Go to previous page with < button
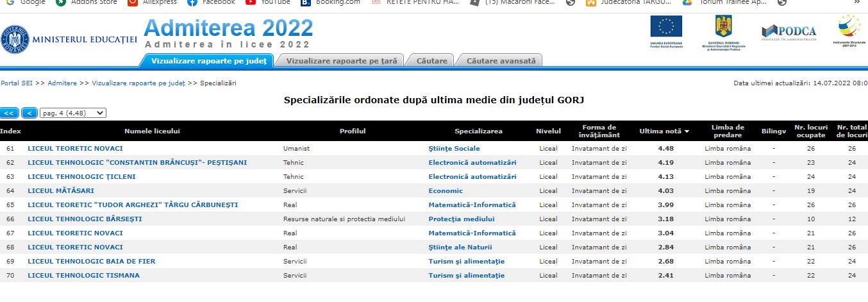Image resolution: width=868 pixels, height=302 pixels. point(29,113)
